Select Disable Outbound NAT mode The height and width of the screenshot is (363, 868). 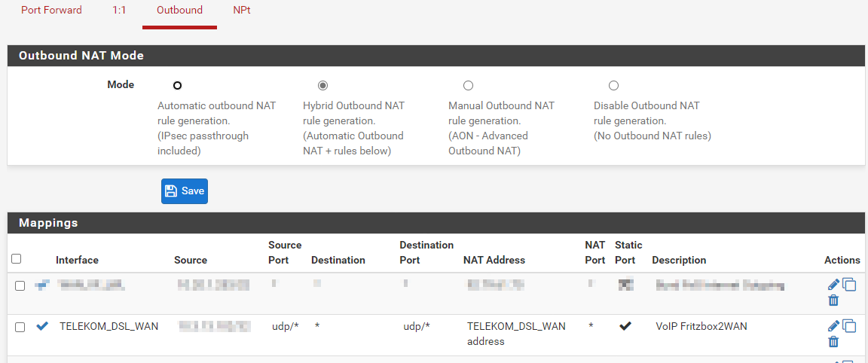[613, 85]
